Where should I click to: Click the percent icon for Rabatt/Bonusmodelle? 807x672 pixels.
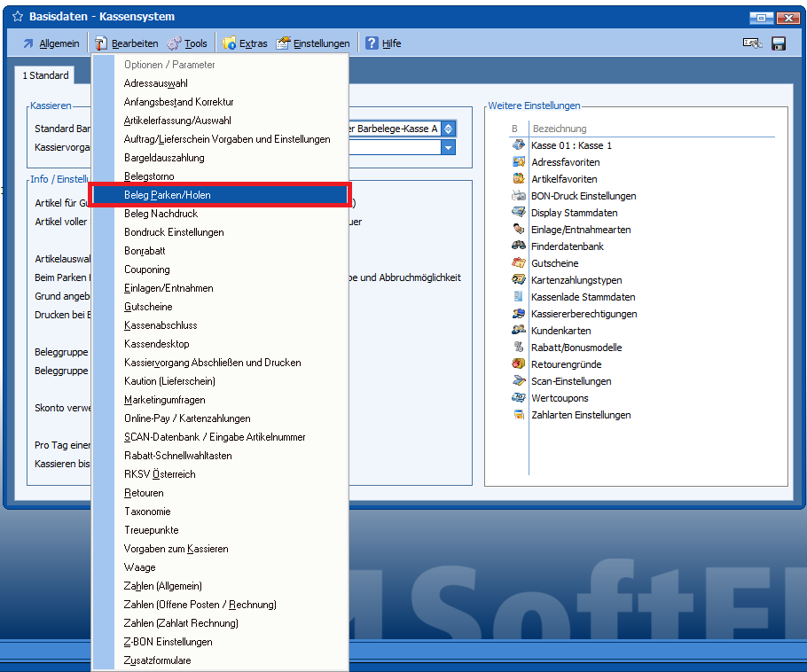pos(519,347)
